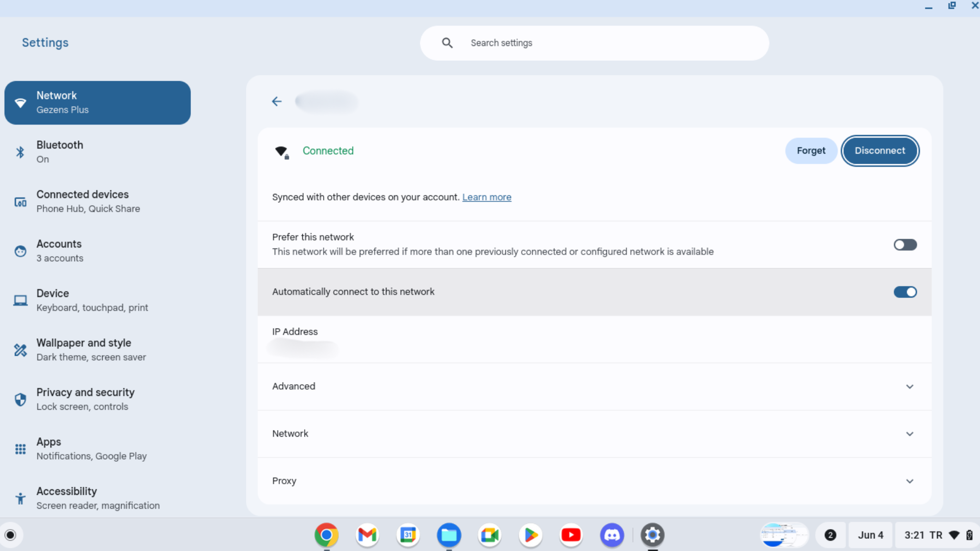The width and height of the screenshot is (980, 551).
Task: Expand the Network section chevron
Action: pyautogui.click(x=910, y=434)
